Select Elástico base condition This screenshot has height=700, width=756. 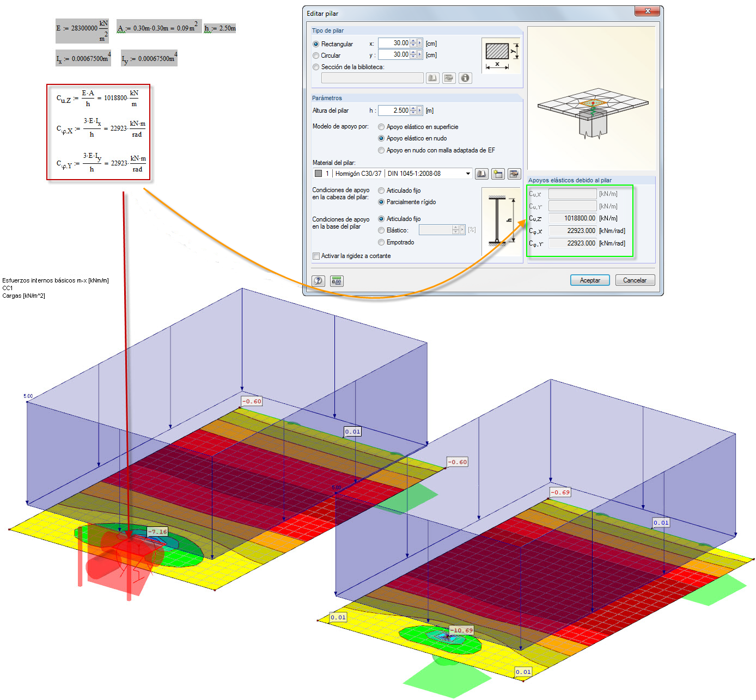coord(381,230)
